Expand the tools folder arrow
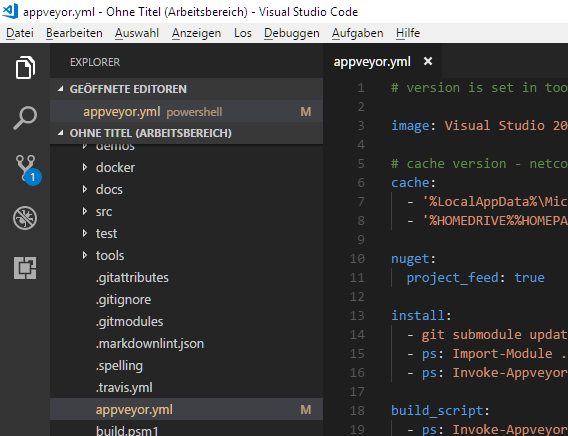The image size is (568, 436). [x=85, y=255]
